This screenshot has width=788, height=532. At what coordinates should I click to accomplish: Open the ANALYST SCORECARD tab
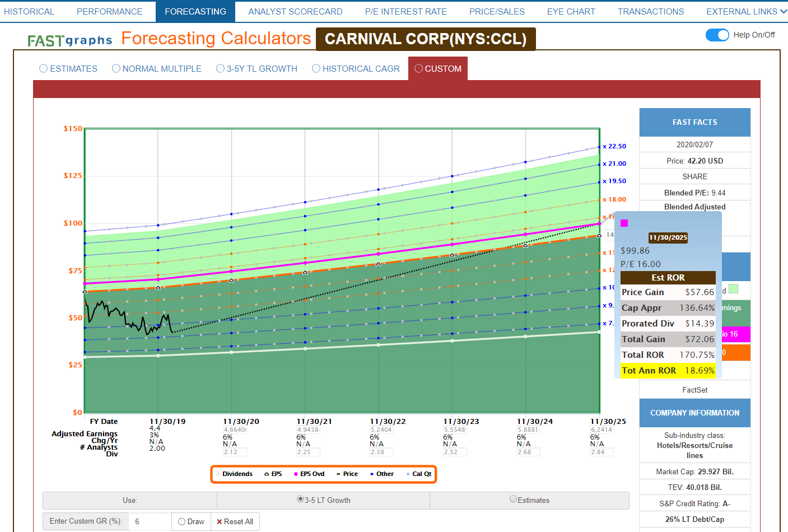pos(295,11)
